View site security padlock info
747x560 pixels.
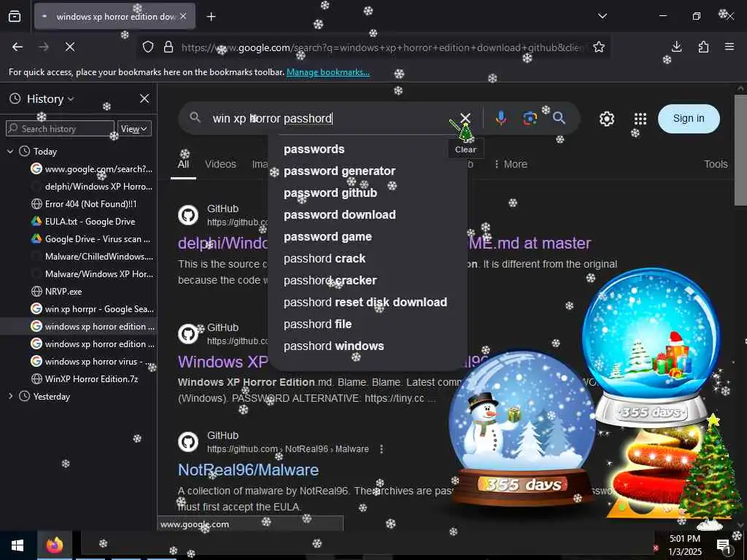[169, 47]
